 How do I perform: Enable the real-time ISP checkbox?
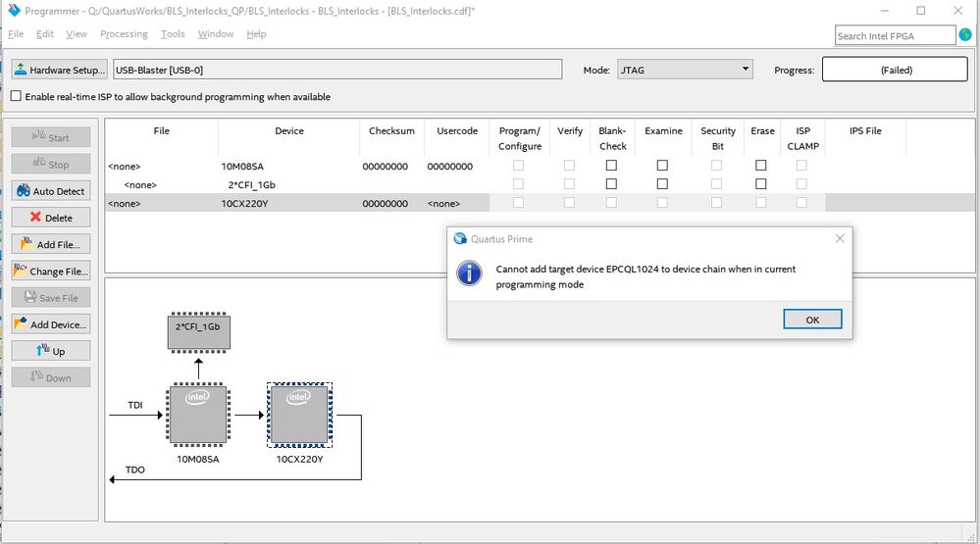tap(16, 96)
